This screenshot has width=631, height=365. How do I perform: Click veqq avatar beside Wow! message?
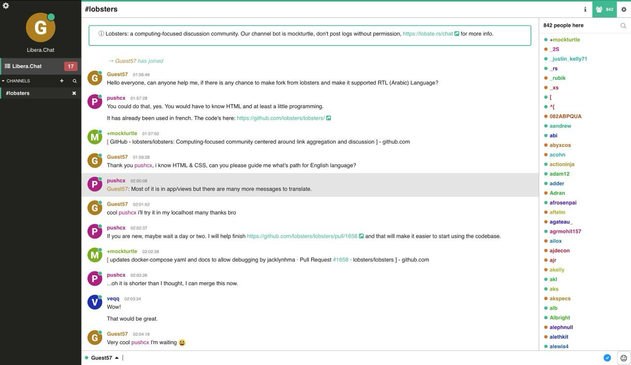(x=95, y=302)
